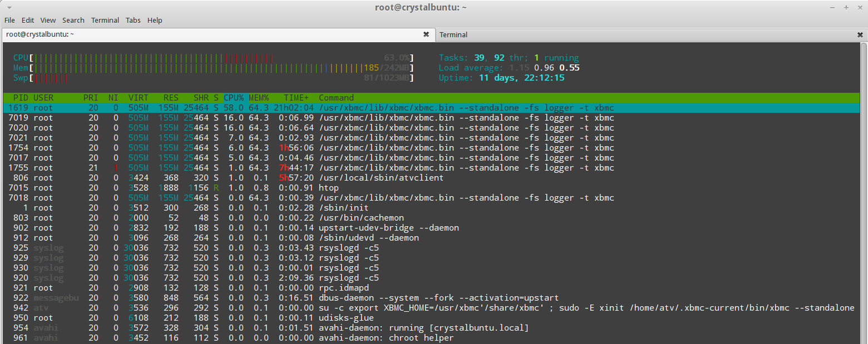Click the Tasks: 39, 92 thr readout
868x344 pixels.
[x=509, y=58]
